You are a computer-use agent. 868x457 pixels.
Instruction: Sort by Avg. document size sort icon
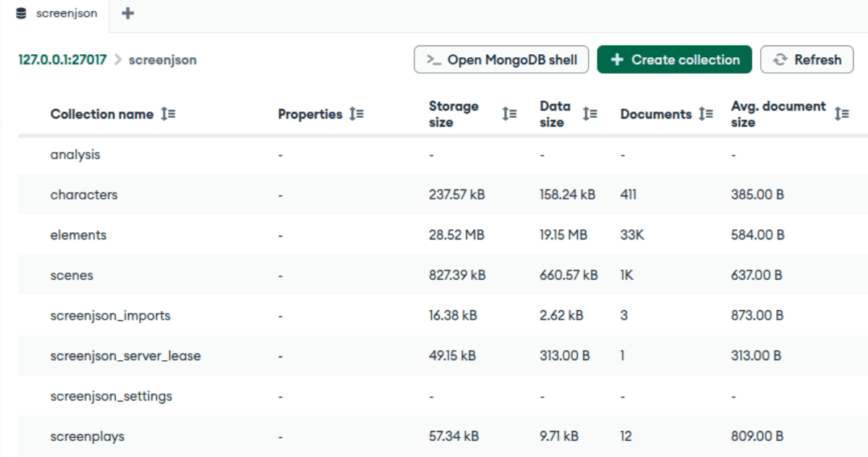pyautogui.click(x=841, y=114)
